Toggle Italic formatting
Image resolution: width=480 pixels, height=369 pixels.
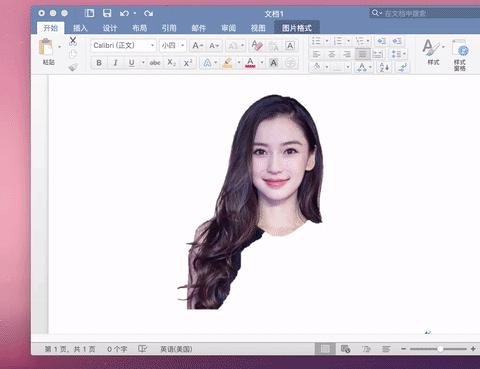(x=115, y=63)
